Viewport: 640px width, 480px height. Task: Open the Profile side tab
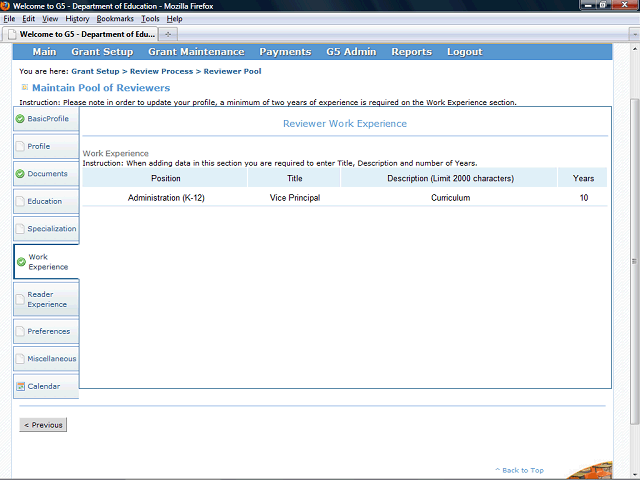pos(46,146)
